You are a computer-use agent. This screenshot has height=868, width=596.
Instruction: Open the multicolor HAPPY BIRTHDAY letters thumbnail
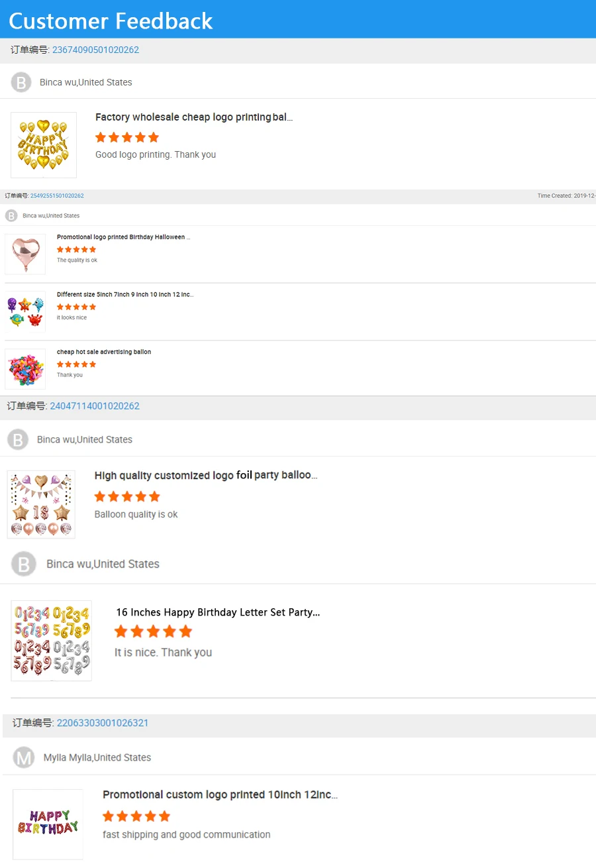[48, 824]
